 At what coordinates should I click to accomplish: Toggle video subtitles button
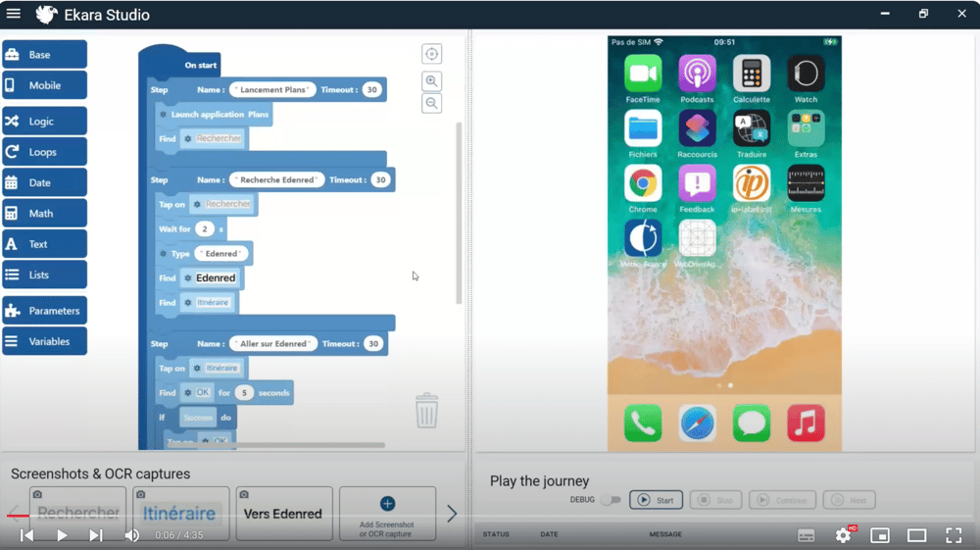(806, 535)
